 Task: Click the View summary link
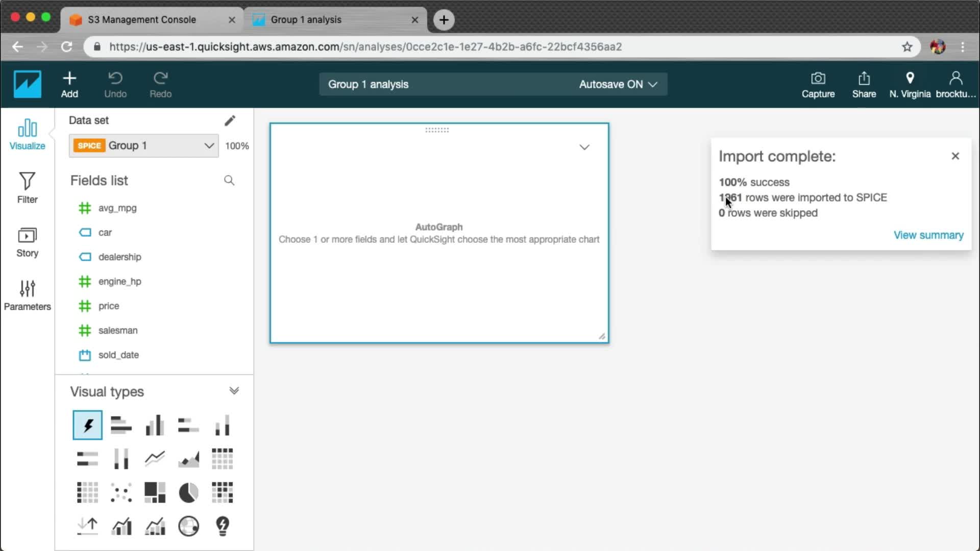928,235
